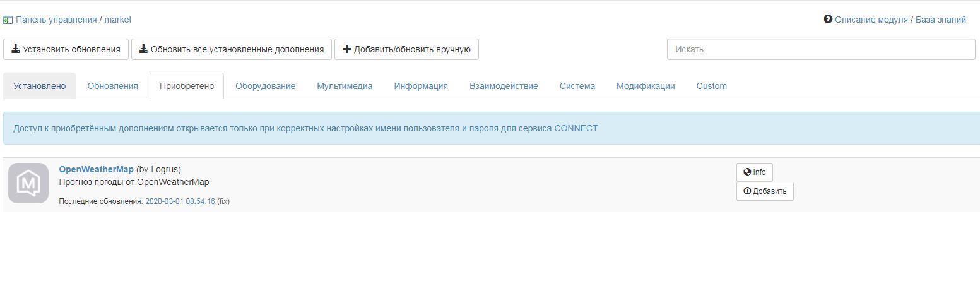Click the control panel icon beside the breadcrumb
This screenshot has width=980, height=281.
pyautogui.click(x=8, y=20)
